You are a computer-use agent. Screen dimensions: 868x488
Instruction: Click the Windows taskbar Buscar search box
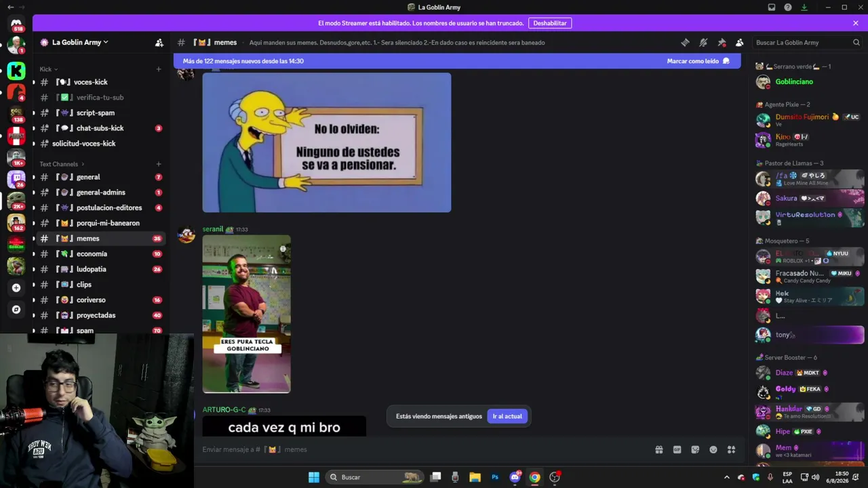coord(374,477)
